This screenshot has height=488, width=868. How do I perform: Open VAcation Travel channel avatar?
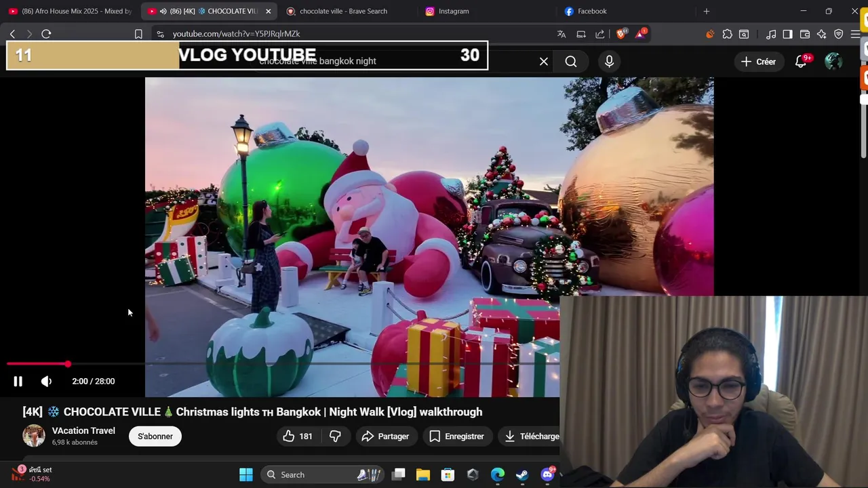[34, 436]
